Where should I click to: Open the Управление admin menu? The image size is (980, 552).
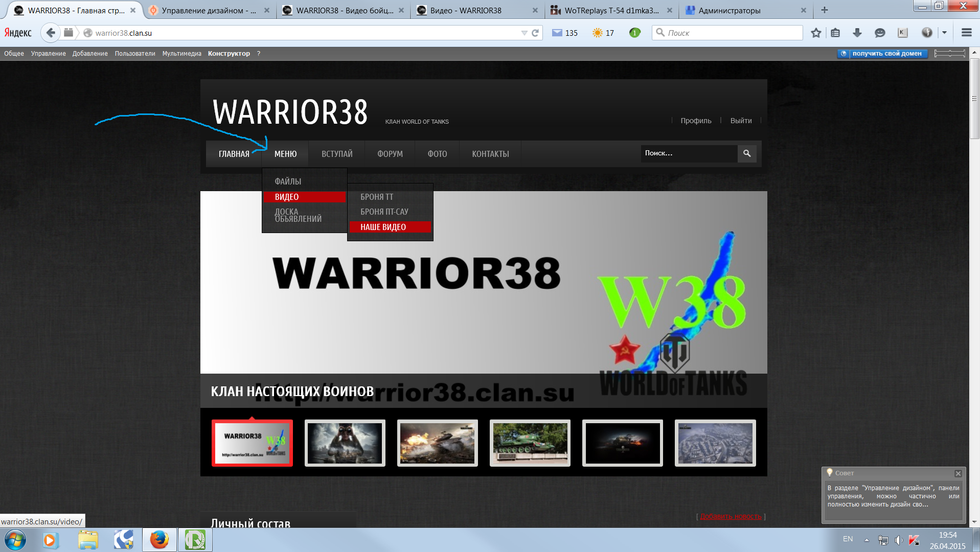point(48,54)
